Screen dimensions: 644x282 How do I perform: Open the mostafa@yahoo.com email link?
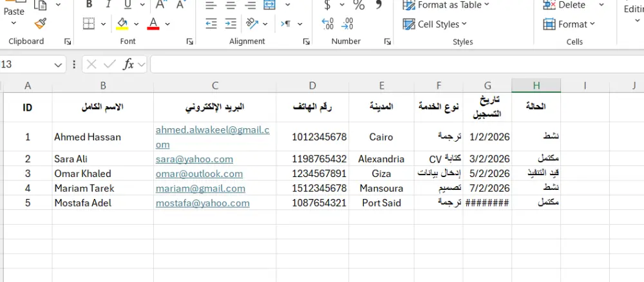coord(202,203)
